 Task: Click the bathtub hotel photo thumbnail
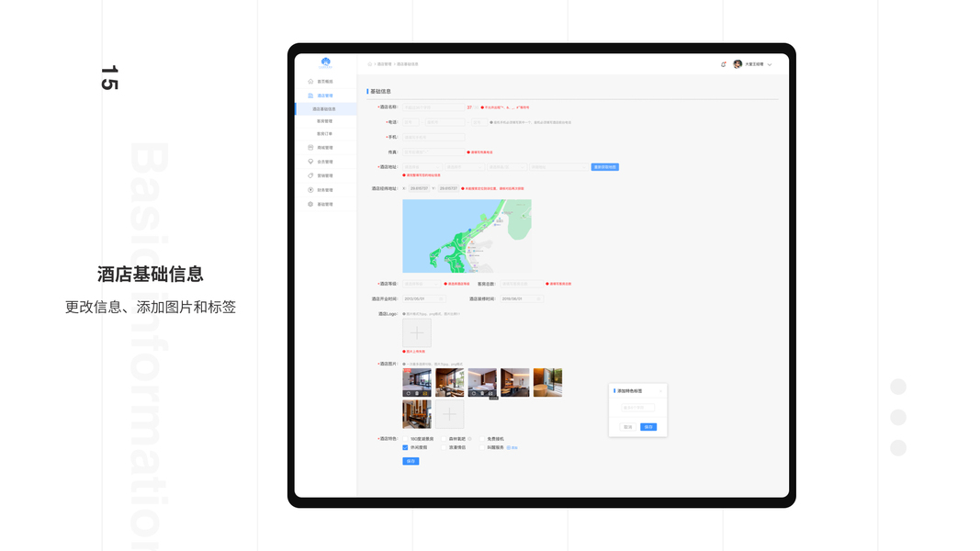(x=547, y=382)
